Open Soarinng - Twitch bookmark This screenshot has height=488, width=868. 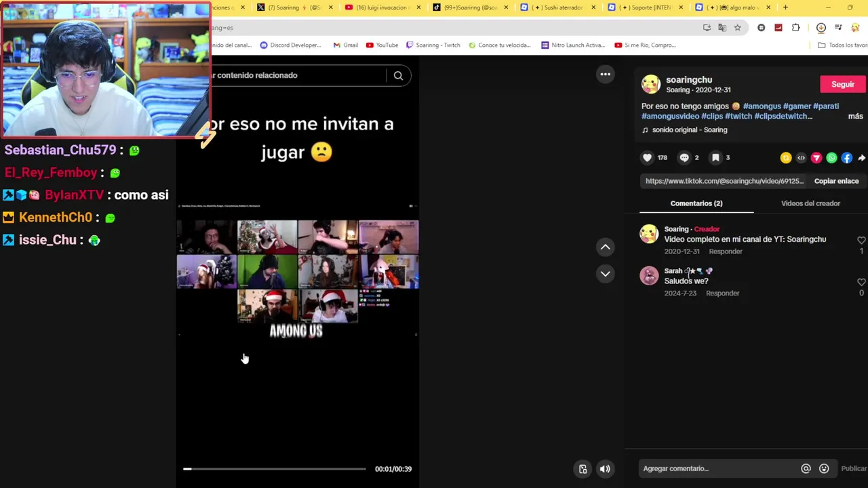[433, 45]
